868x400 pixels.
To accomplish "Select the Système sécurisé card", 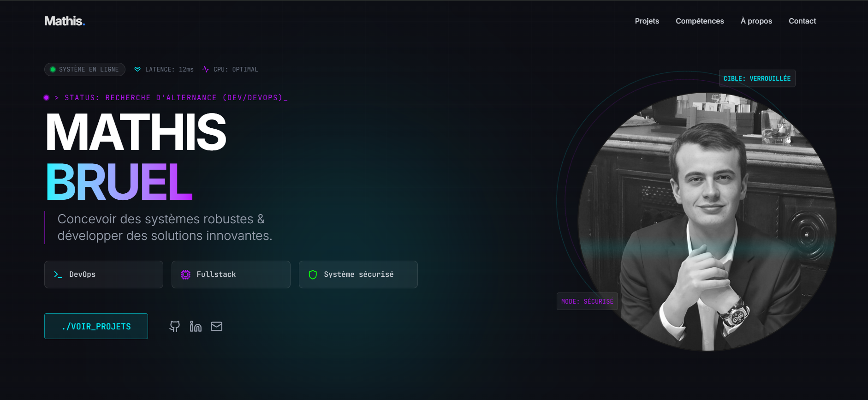I will tap(358, 275).
